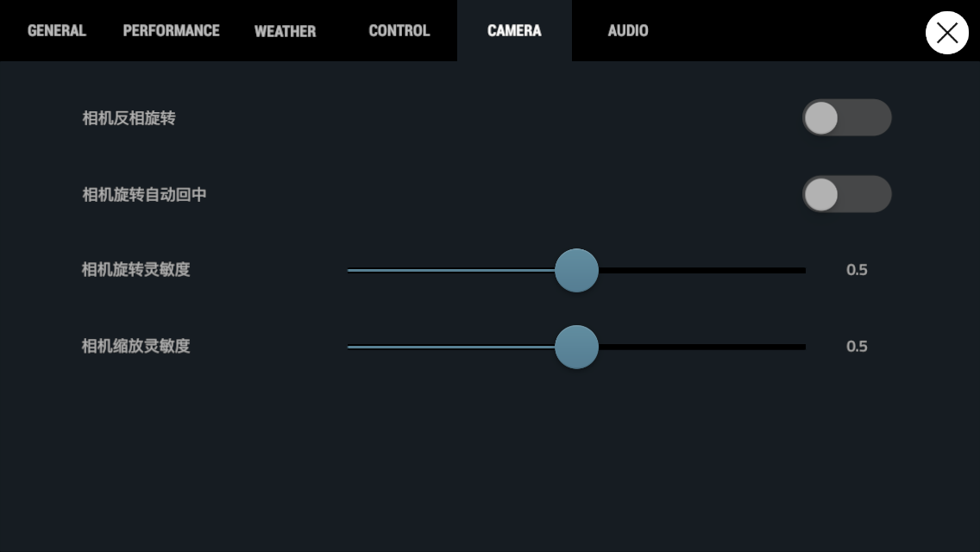Click left portion of 相机旋转灵敏度 track
The image size is (980, 552).
coord(450,270)
